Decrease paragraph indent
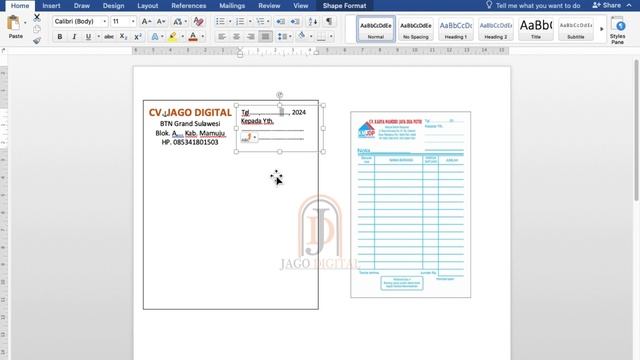This screenshot has height=360, width=640. (x=281, y=21)
